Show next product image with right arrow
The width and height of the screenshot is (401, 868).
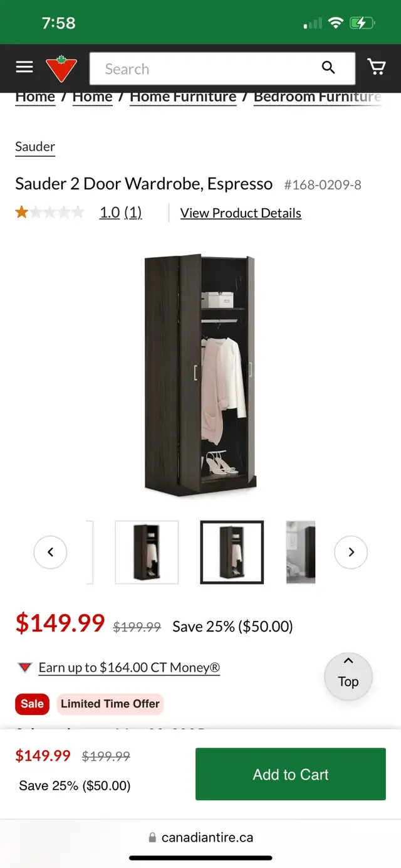pos(351,552)
